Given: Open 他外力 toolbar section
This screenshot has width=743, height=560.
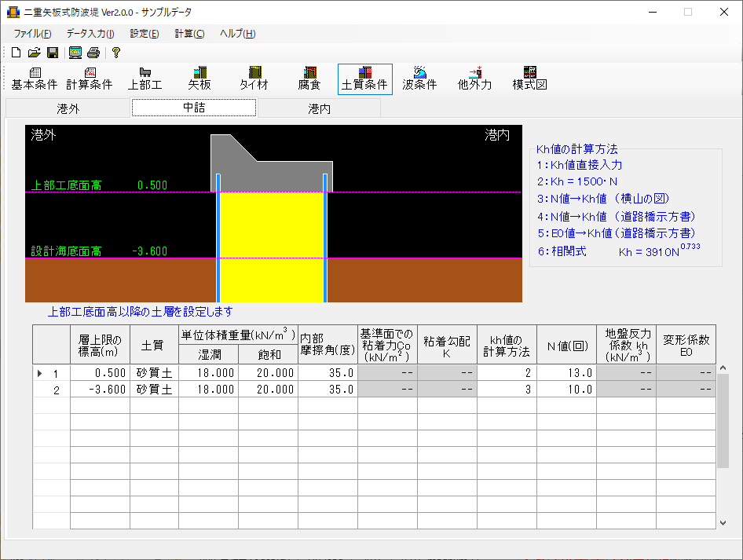Looking at the screenshot, I should [x=475, y=79].
